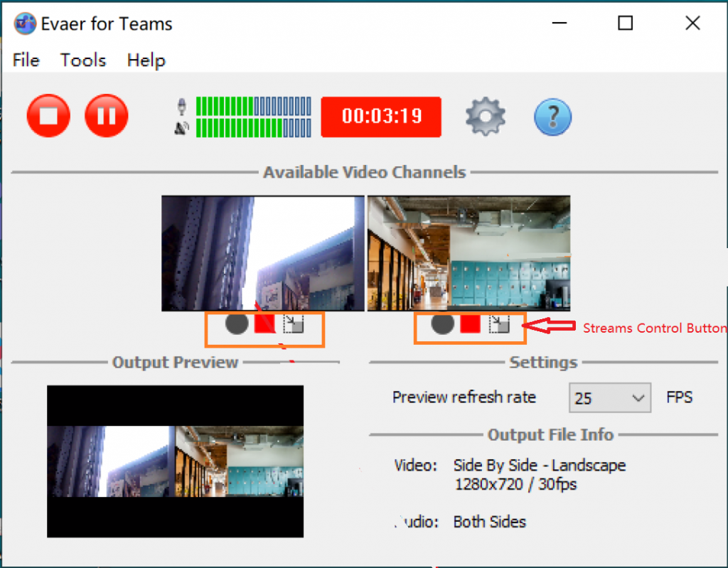The image size is (728, 568).
Task: Open settings via the gear icon
Action: [485, 116]
